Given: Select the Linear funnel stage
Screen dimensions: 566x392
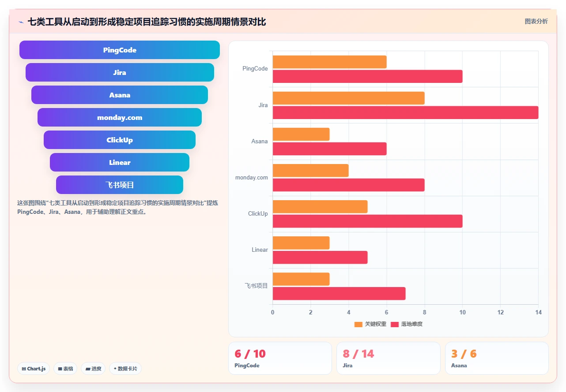Looking at the screenshot, I should 120,162.
